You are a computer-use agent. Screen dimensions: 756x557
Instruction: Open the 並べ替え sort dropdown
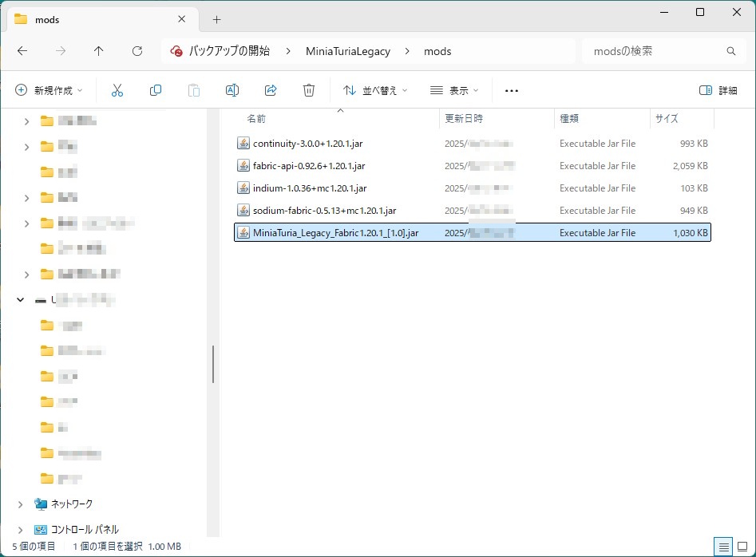[x=375, y=90]
